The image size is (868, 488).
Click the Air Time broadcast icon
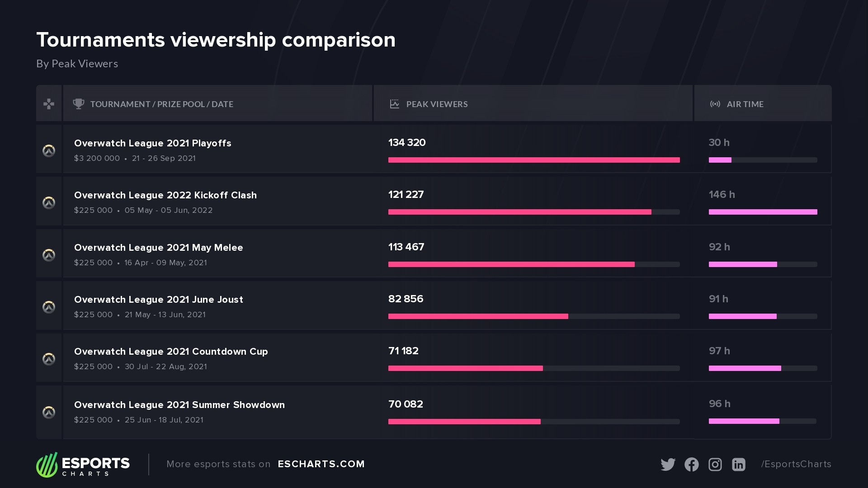pos(715,104)
